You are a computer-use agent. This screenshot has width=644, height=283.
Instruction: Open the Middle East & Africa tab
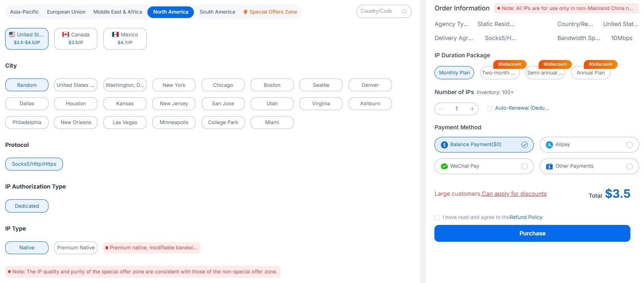coord(118,12)
